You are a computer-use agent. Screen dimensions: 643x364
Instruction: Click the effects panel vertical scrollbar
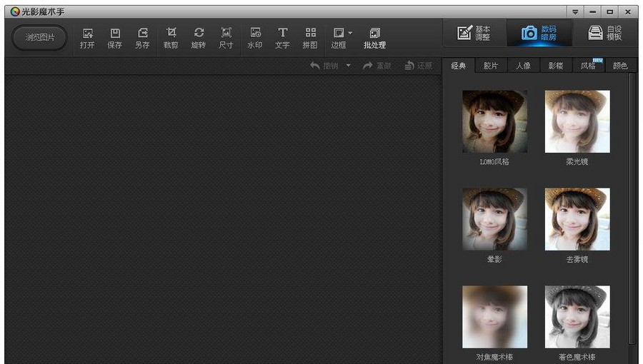tap(632, 209)
